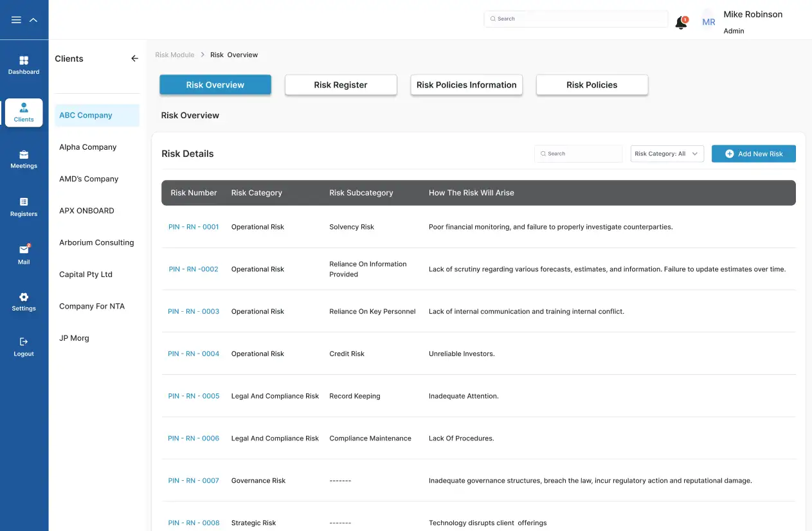
Task: Open the Registers sidebar icon
Action: pyautogui.click(x=24, y=202)
